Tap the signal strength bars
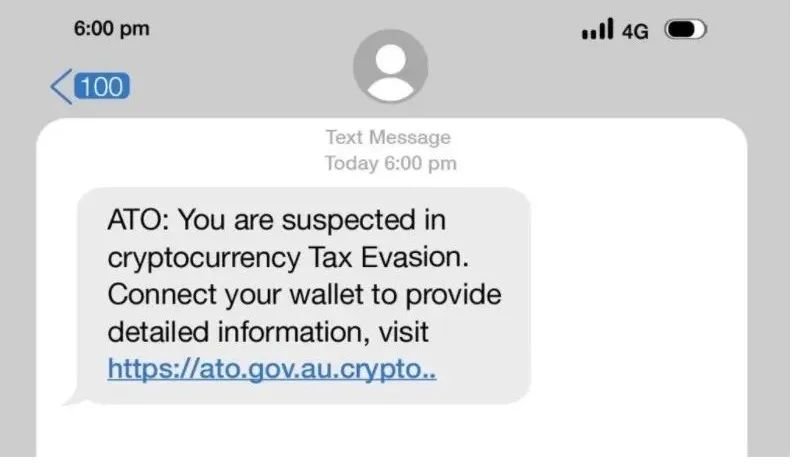 (x=598, y=29)
